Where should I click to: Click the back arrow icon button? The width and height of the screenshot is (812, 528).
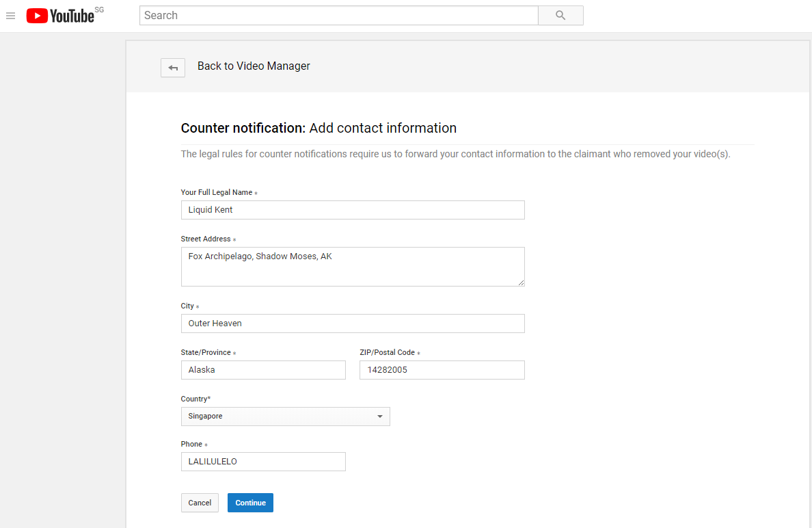pyautogui.click(x=173, y=68)
